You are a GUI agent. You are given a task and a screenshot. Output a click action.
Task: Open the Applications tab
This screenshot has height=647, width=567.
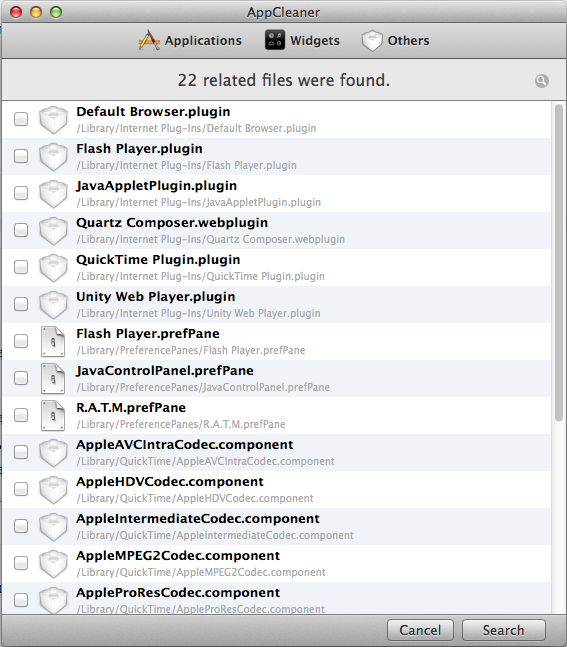[190, 40]
